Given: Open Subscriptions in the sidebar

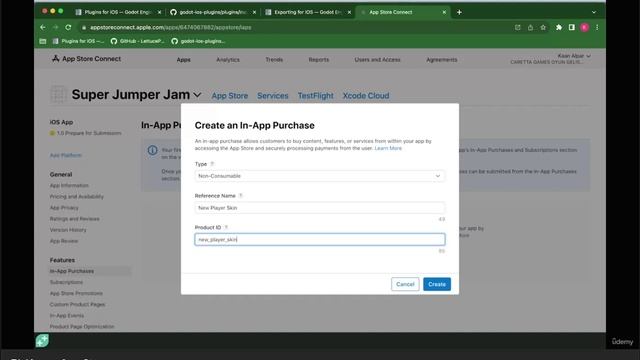Looking at the screenshot, I should (66, 282).
